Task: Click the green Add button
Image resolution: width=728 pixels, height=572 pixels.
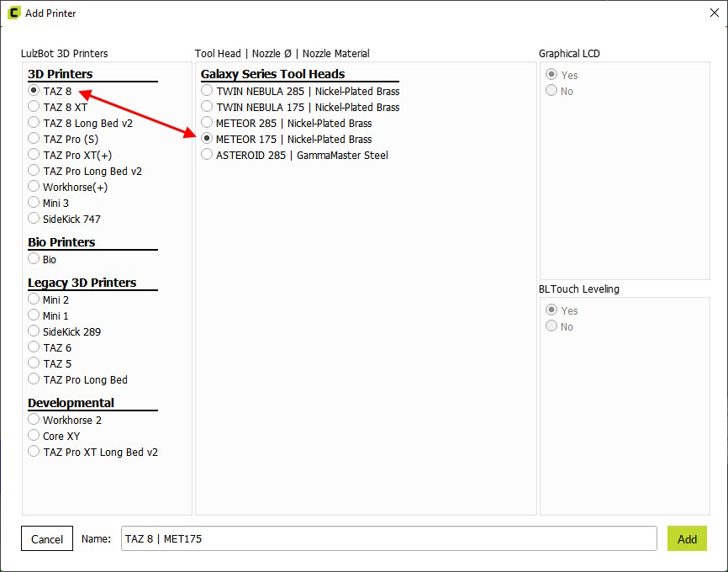Action: pyautogui.click(x=687, y=538)
